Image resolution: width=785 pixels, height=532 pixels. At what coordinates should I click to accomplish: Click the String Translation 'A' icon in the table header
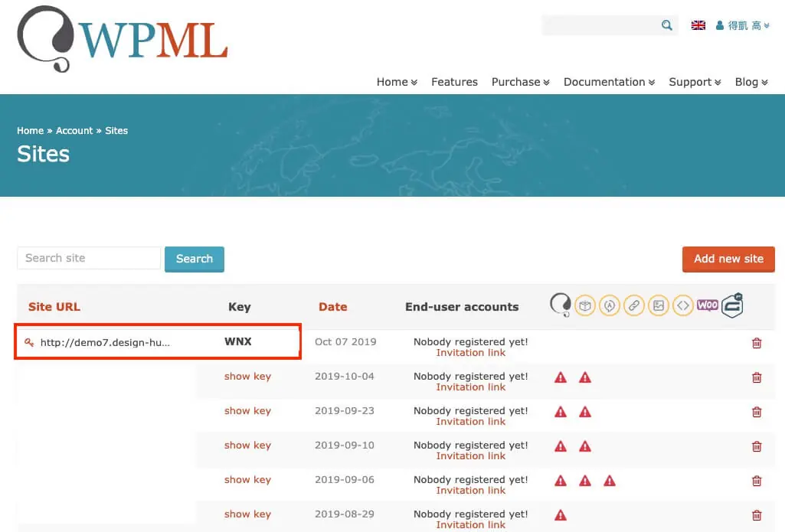pyautogui.click(x=610, y=305)
